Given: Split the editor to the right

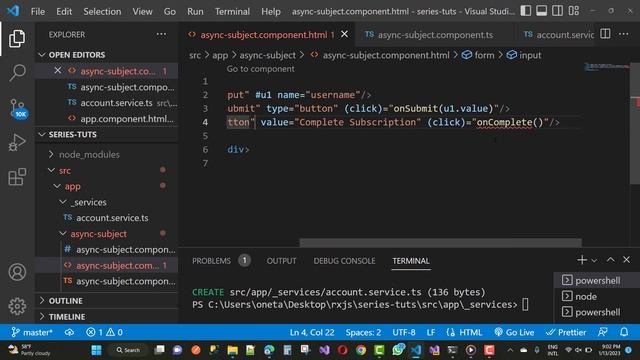Looking at the screenshot, I should tap(605, 34).
